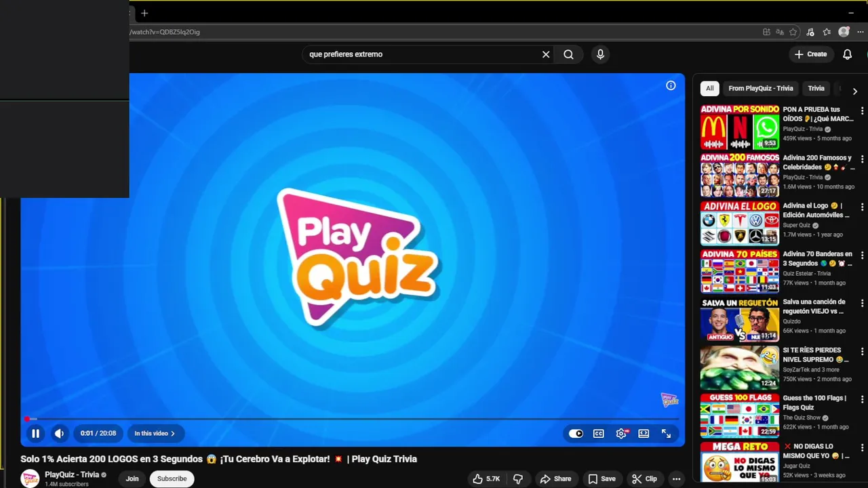Open Salva una canción de reguetón title
The width and height of the screenshot is (868, 488).
(814, 307)
